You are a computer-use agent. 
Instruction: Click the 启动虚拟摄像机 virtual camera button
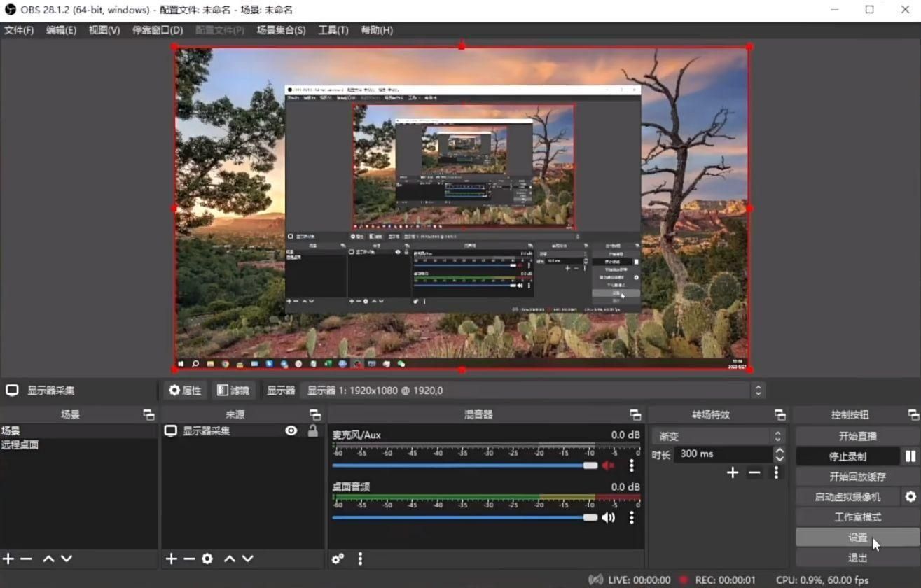pos(847,497)
